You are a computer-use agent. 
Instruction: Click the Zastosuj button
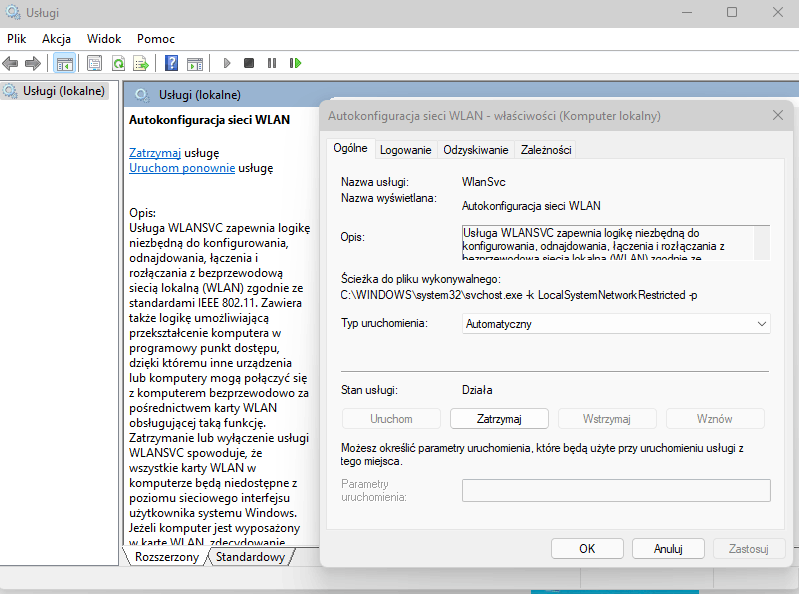[x=749, y=549]
